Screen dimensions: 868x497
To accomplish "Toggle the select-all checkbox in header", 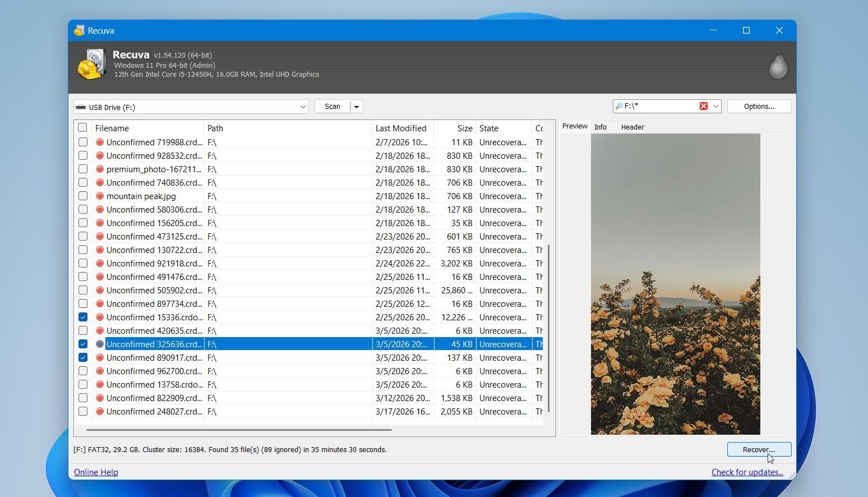I will point(82,127).
